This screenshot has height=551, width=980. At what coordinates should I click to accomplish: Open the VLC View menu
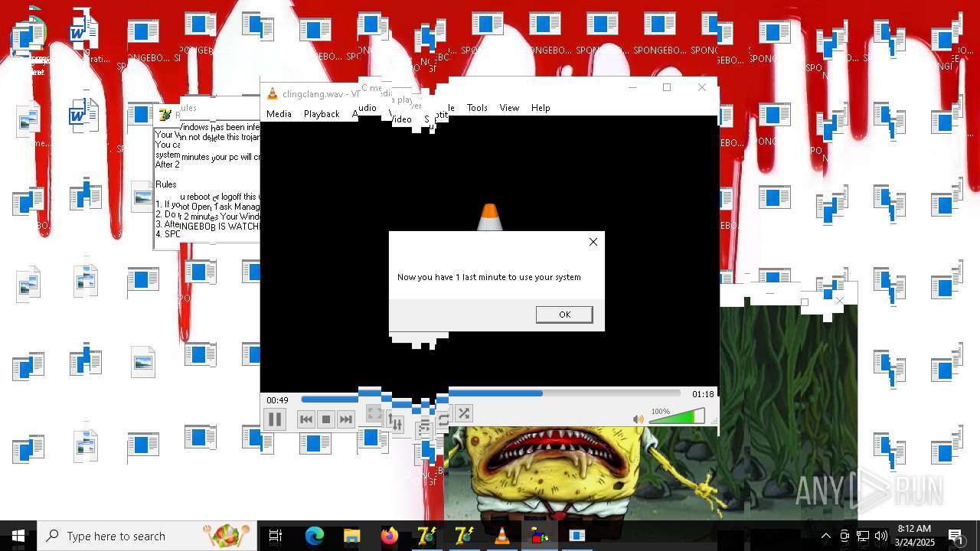(x=509, y=108)
